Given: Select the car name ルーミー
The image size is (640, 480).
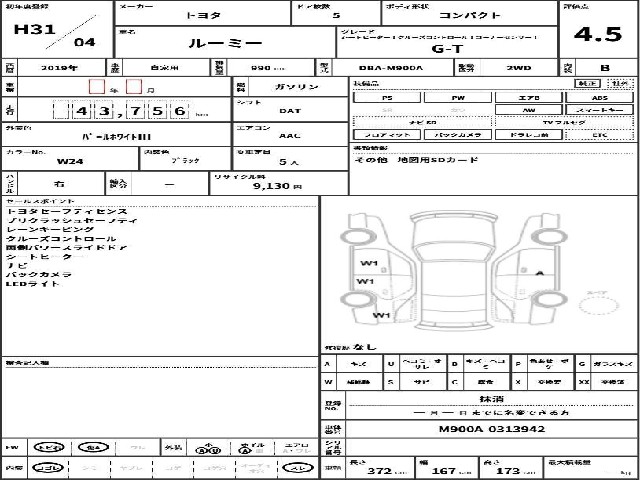Looking at the screenshot, I should coord(225,43).
